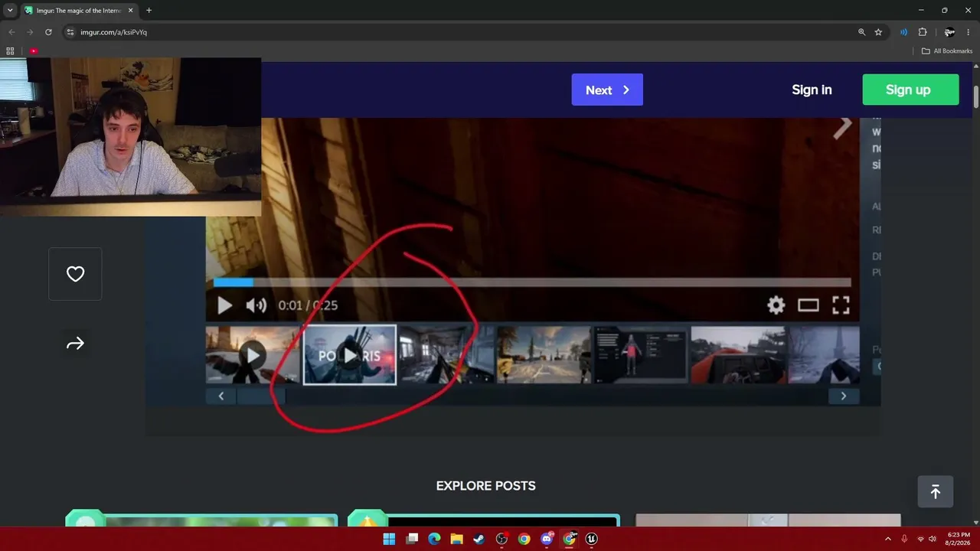The height and width of the screenshot is (551, 980).
Task: Select the character customization screenshot thumbnail
Action: 641,355
